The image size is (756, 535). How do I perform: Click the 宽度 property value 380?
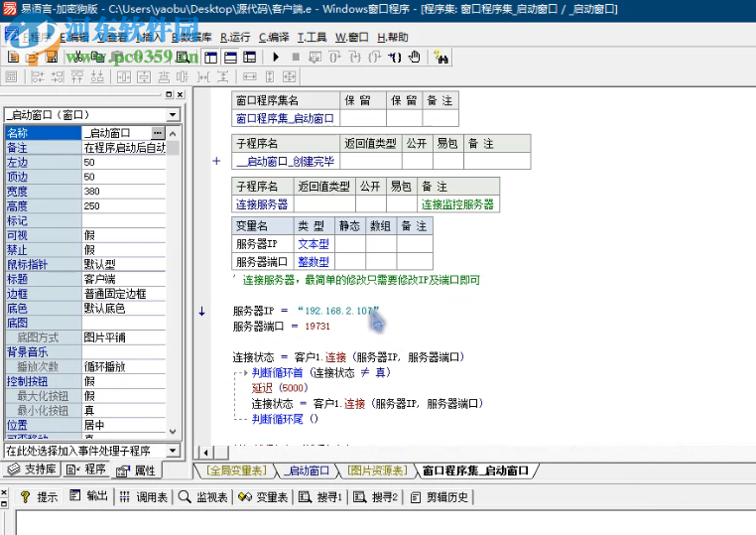click(x=123, y=191)
